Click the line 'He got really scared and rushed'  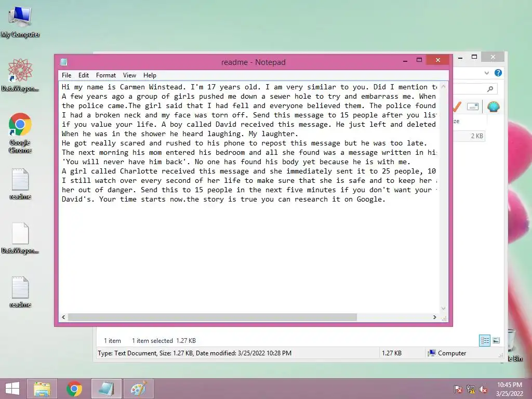point(244,143)
